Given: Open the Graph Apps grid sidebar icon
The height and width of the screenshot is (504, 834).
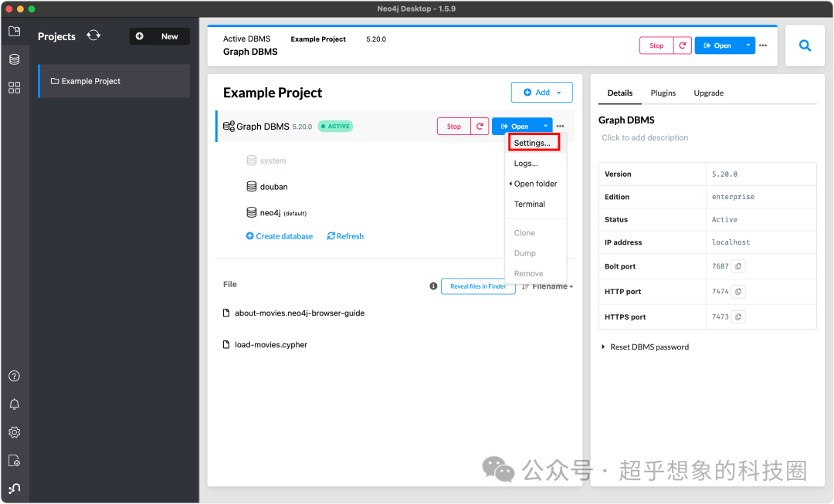Looking at the screenshot, I should [15, 88].
